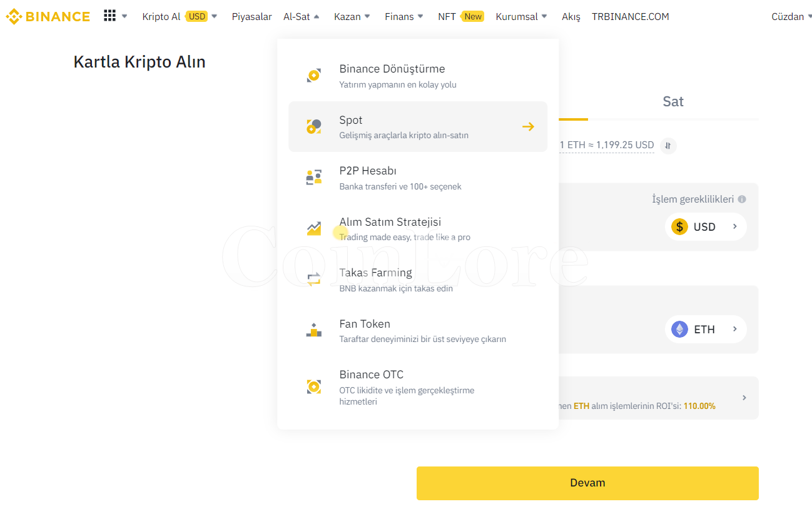Viewport: 812px width, 529px height.
Task: Select Binance Dönüştürme menu entry
Action: click(x=418, y=76)
